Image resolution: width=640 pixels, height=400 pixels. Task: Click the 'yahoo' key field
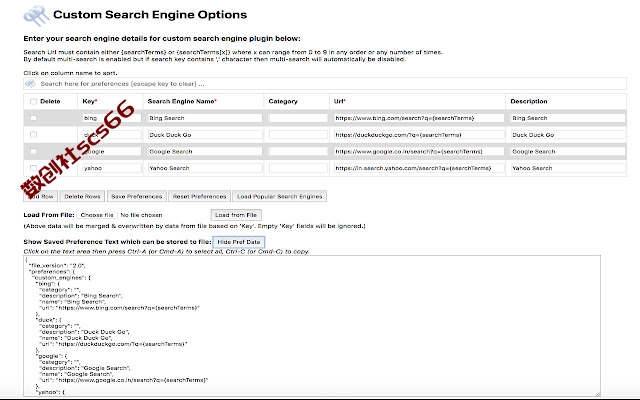pyautogui.click(x=111, y=168)
